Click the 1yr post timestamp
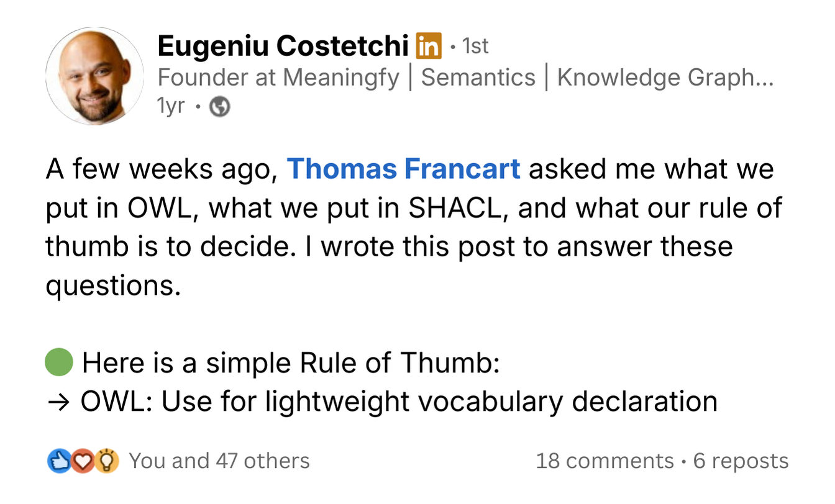835x504 pixels. point(171,107)
